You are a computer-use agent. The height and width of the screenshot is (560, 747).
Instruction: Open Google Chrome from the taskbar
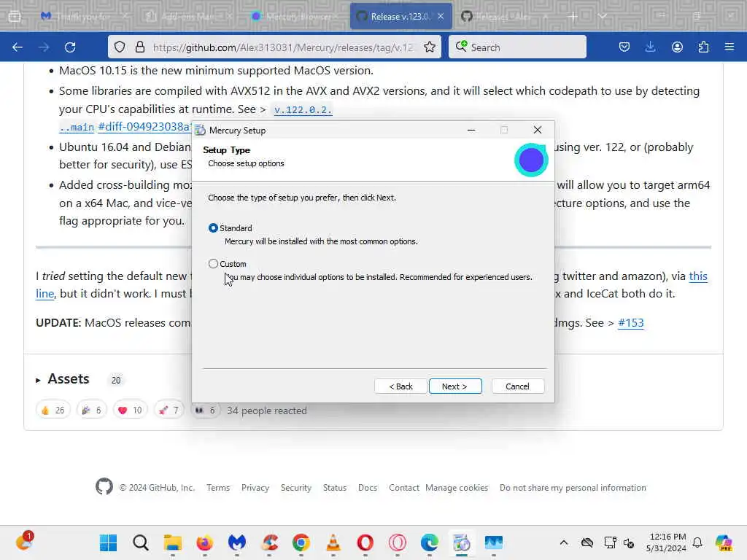[x=301, y=542]
